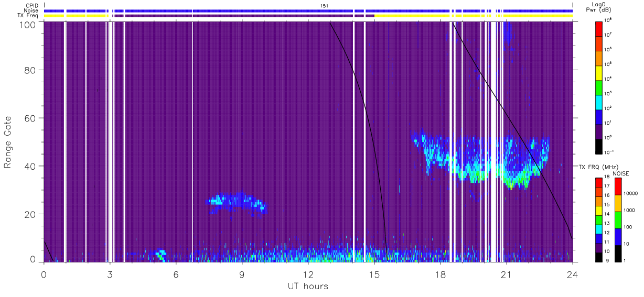The image size is (644, 297).
Task: Click the 18 tick on the UT hours axis
Action: 441,274
